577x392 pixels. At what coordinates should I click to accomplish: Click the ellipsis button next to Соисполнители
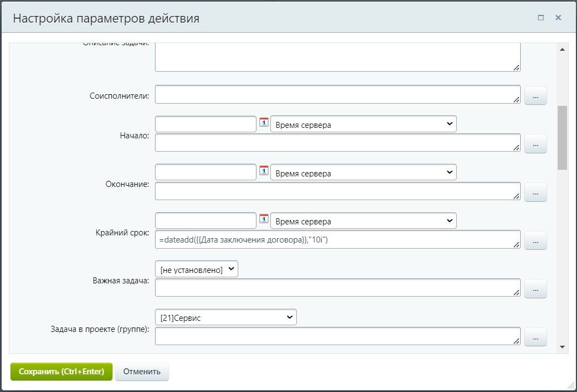coord(535,96)
